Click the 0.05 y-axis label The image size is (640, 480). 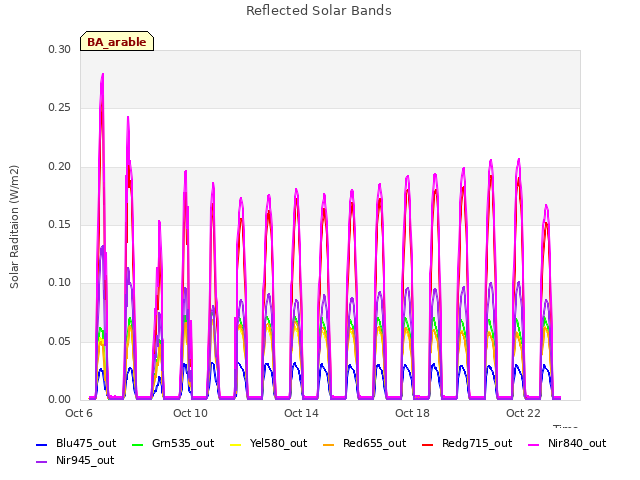[x=59, y=341]
